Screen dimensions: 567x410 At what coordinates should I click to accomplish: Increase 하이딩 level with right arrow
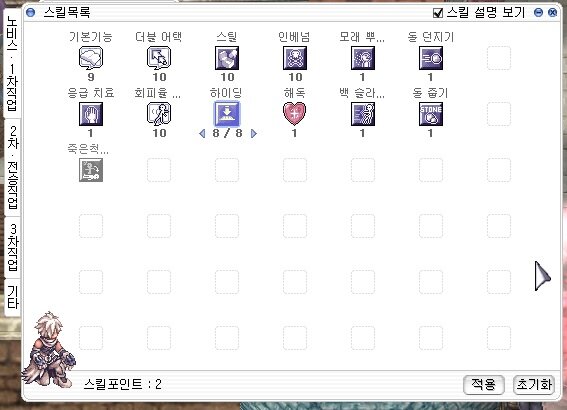pos(253,134)
